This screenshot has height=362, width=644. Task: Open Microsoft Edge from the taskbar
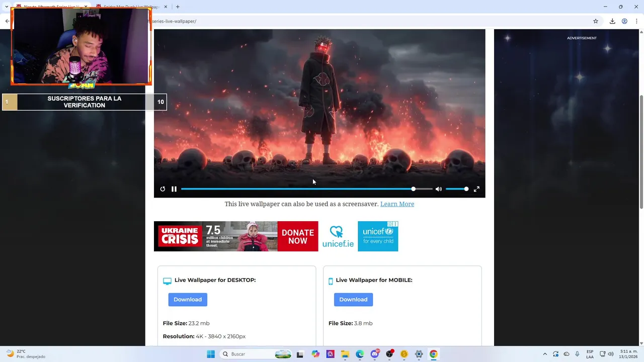click(x=360, y=354)
